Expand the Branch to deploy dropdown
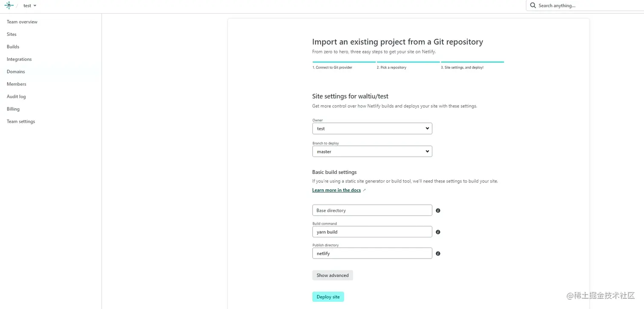Image resolution: width=644 pixels, height=309 pixels. pyautogui.click(x=372, y=151)
